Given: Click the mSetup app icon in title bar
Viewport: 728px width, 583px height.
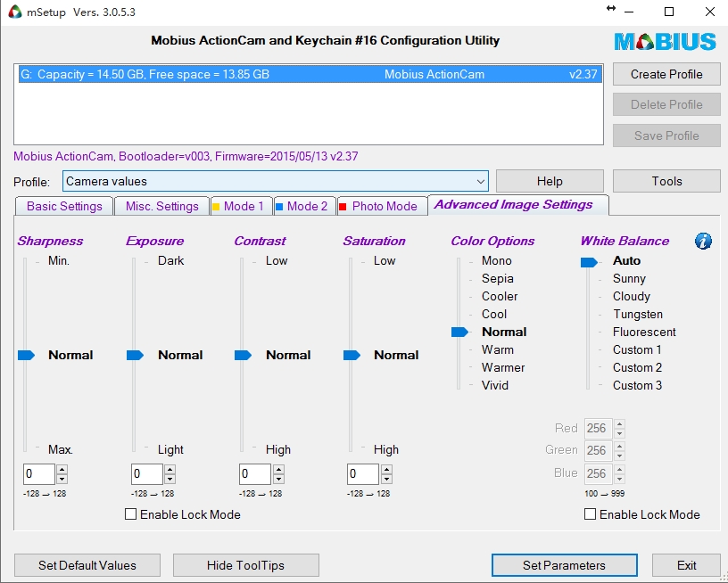Looking at the screenshot, I should pos(15,12).
